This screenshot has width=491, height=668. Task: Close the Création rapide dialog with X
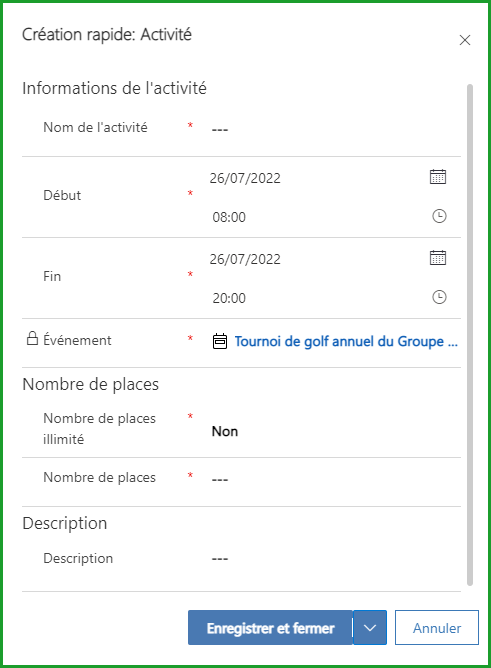(465, 40)
